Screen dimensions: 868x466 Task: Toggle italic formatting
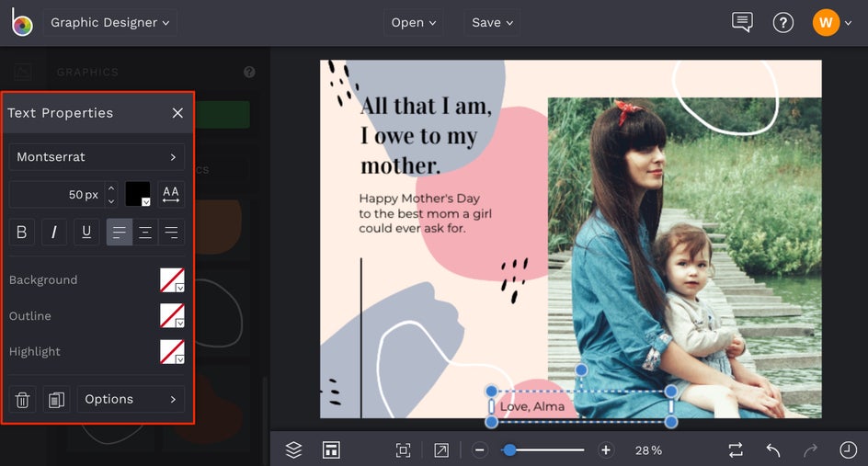53,232
